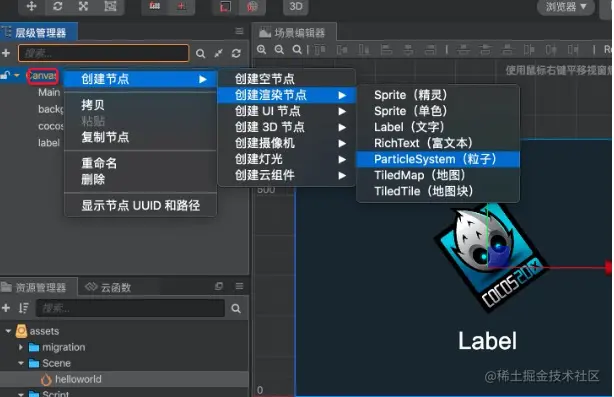Open the 层级管理器 panel menu icon
This screenshot has width=614, height=397.
[239, 31]
